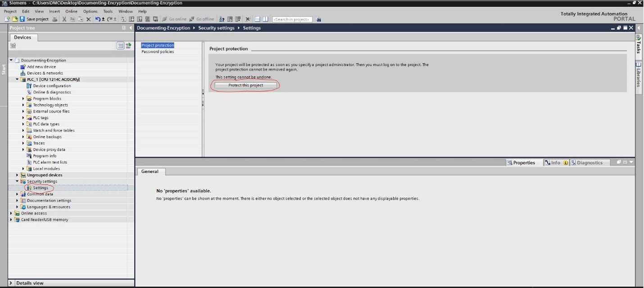Expand the Program blocks folder
This screenshot has height=288, width=644.
point(23,99)
